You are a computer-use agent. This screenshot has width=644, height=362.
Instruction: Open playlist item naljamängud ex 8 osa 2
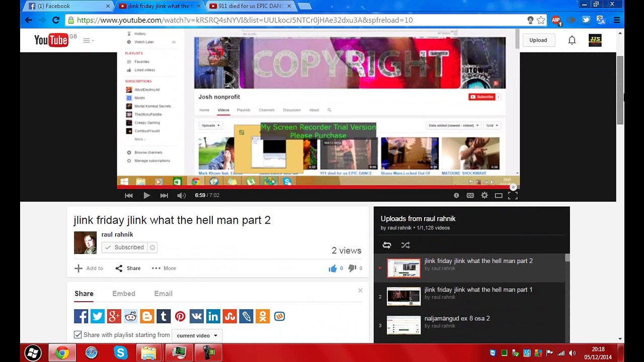coord(471,325)
